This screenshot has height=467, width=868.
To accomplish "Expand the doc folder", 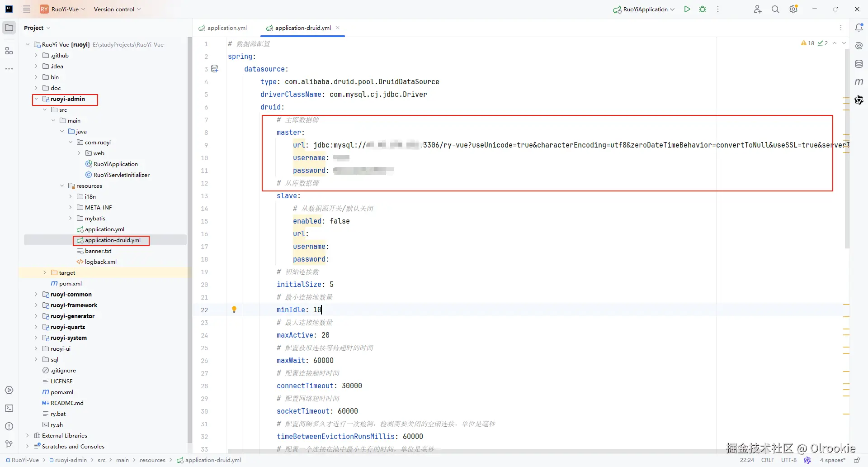I will [x=36, y=88].
